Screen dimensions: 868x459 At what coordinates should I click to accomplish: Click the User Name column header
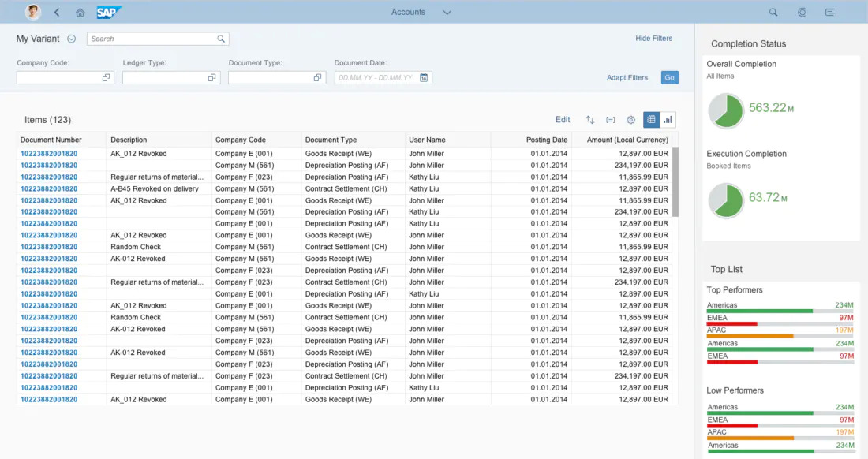click(x=427, y=140)
